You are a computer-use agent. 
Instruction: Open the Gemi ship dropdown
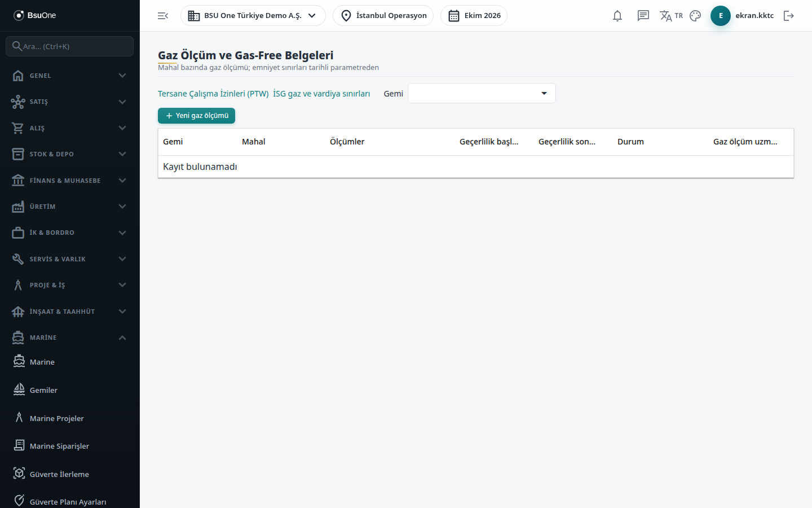click(482, 93)
